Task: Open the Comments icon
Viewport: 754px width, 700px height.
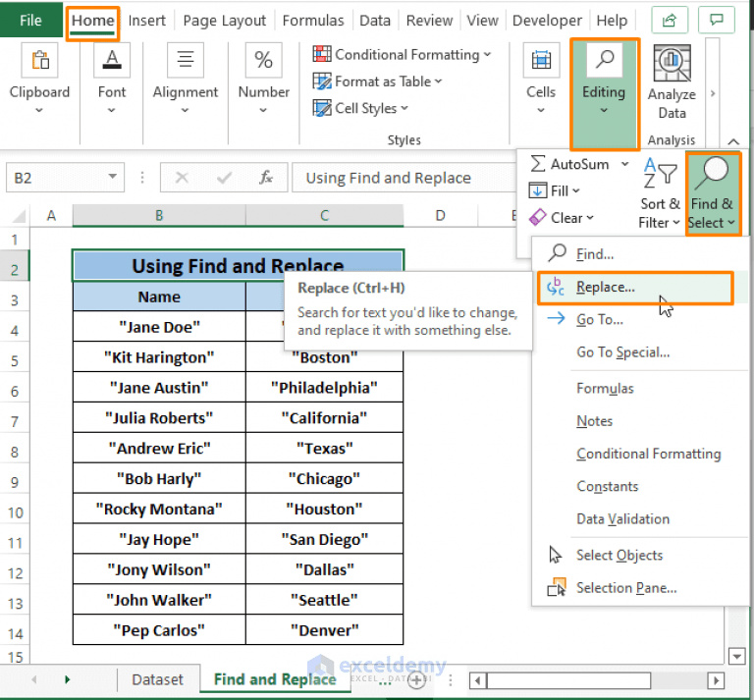Action: [x=716, y=21]
